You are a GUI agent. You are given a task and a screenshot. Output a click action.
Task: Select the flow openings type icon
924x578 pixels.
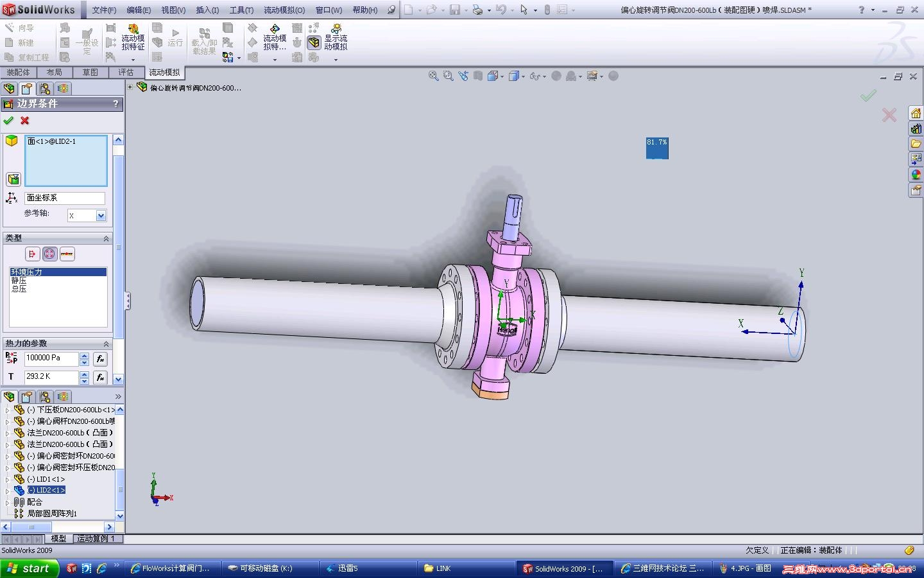pos(32,254)
